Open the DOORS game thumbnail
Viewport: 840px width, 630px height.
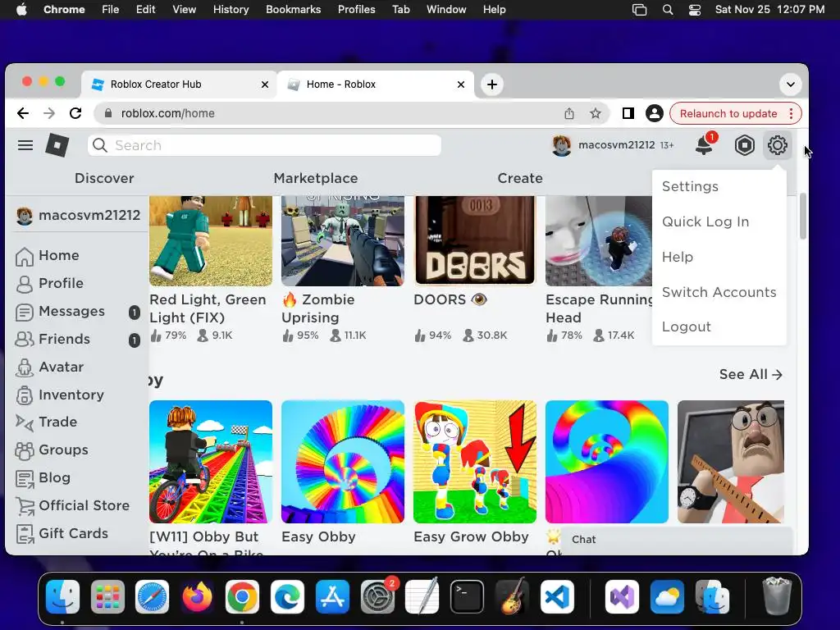(x=475, y=240)
